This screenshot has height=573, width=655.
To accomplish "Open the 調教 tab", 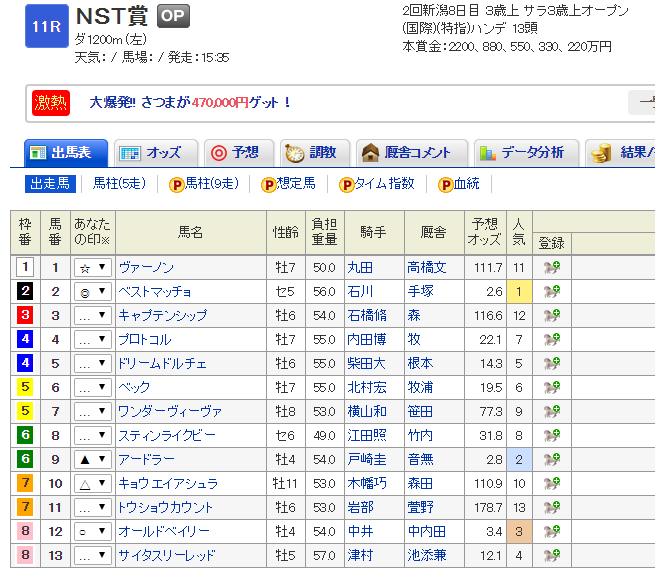I will pyautogui.click(x=315, y=153).
